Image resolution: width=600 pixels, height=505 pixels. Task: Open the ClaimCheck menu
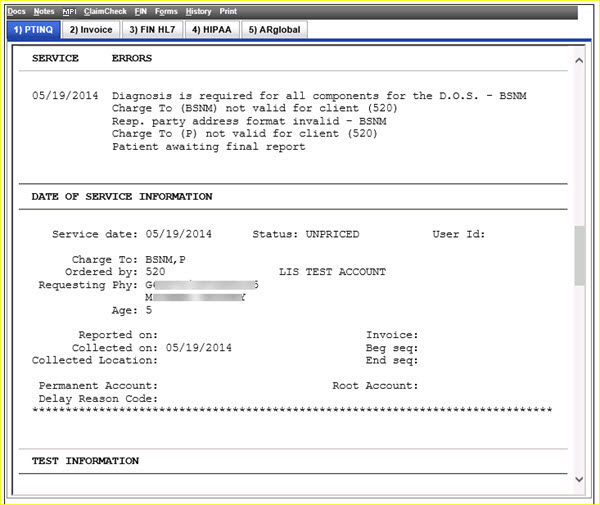pos(105,11)
